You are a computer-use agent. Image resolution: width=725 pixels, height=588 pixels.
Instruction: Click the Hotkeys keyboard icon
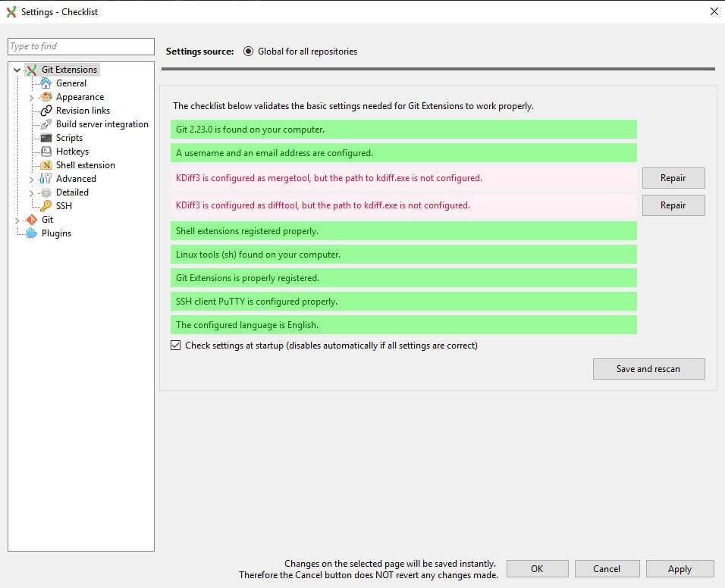pyautogui.click(x=46, y=152)
